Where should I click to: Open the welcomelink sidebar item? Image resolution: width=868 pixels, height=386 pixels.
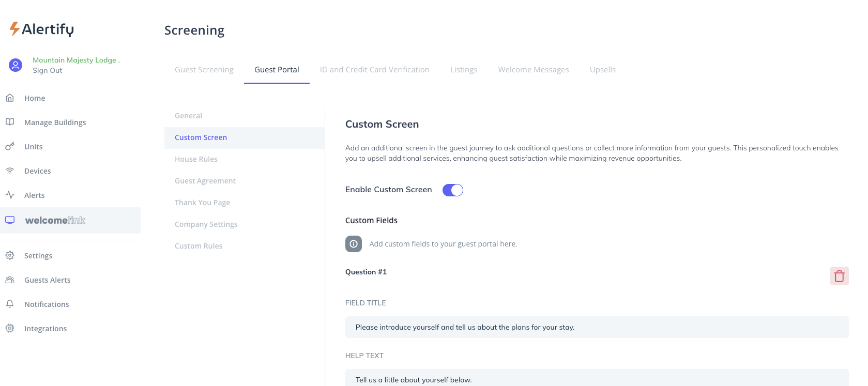55,220
